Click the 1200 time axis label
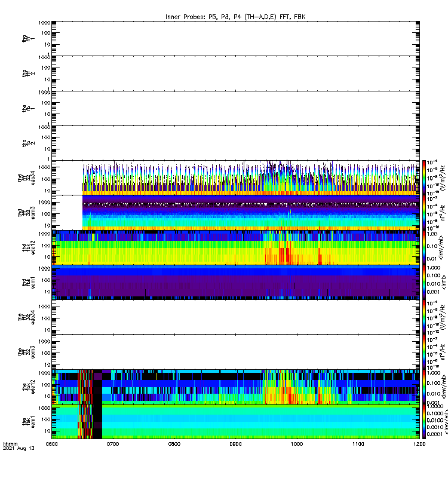Viewport: 448px width, 478px height. coord(419,444)
